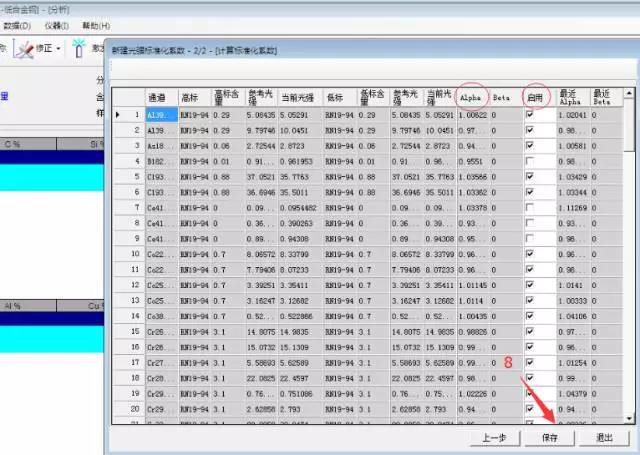Open the 数据(D) menu
640x455 pixels.
click(x=15, y=24)
